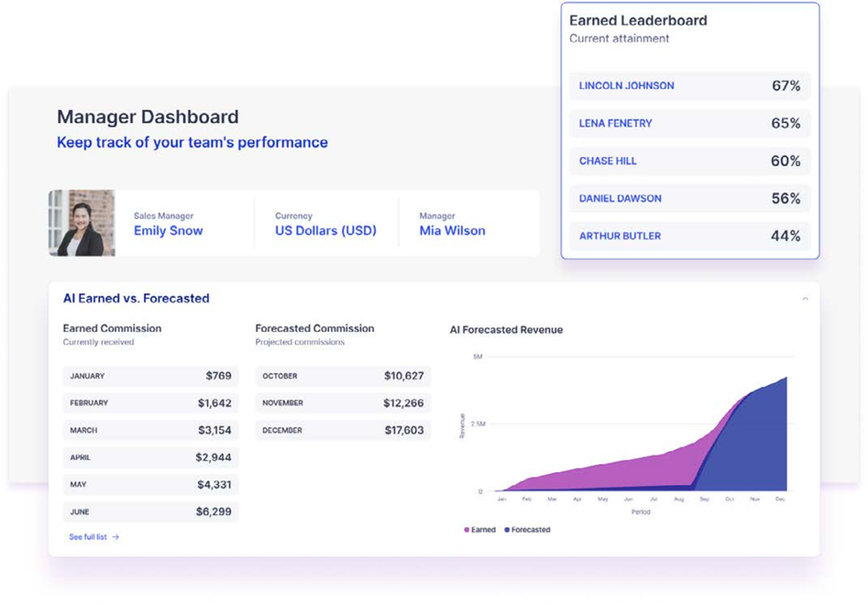Screen dimensions: 868x605
Task: Click the 67% attainment value
Action: (786, 86)
